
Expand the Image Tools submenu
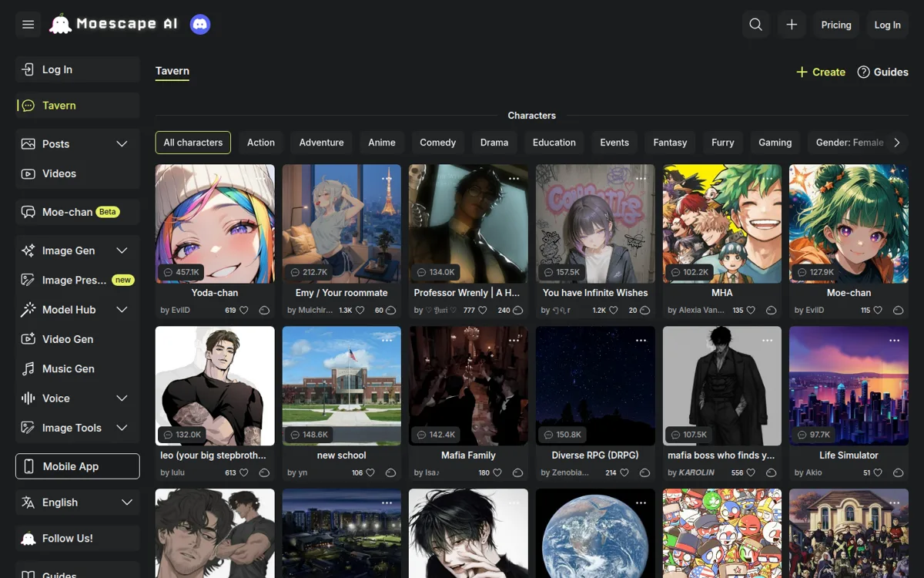[122, 428]
